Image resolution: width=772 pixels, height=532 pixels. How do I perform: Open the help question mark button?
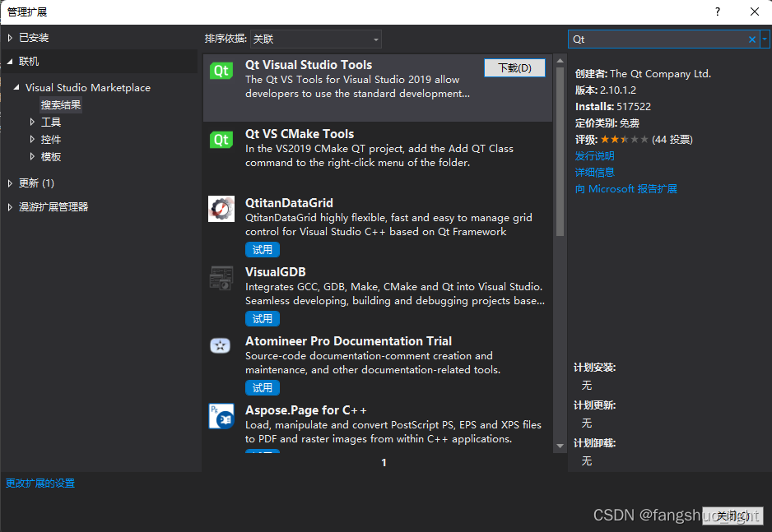pos(718,12)
